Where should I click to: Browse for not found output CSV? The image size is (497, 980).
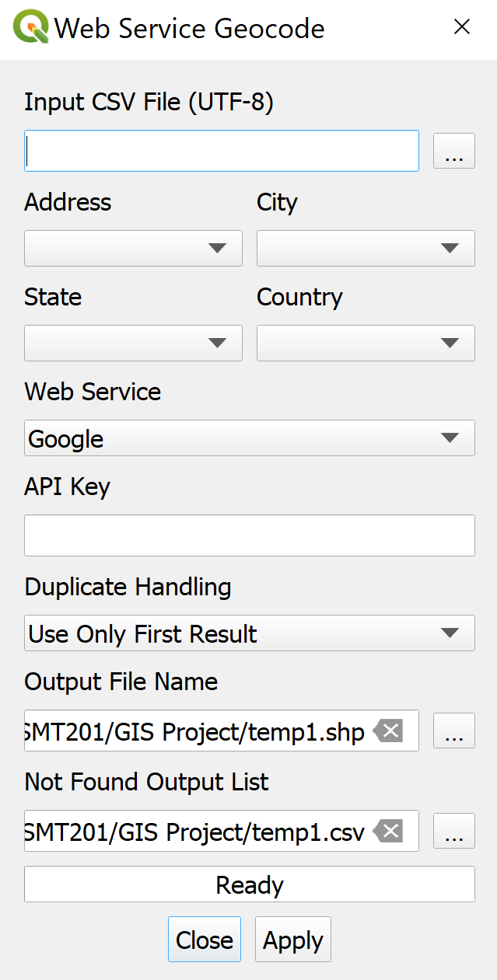[x=453, y=832]
